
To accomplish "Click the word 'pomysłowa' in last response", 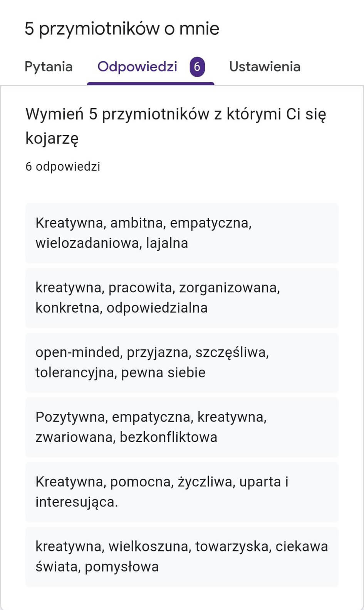I will coord(122,567).
